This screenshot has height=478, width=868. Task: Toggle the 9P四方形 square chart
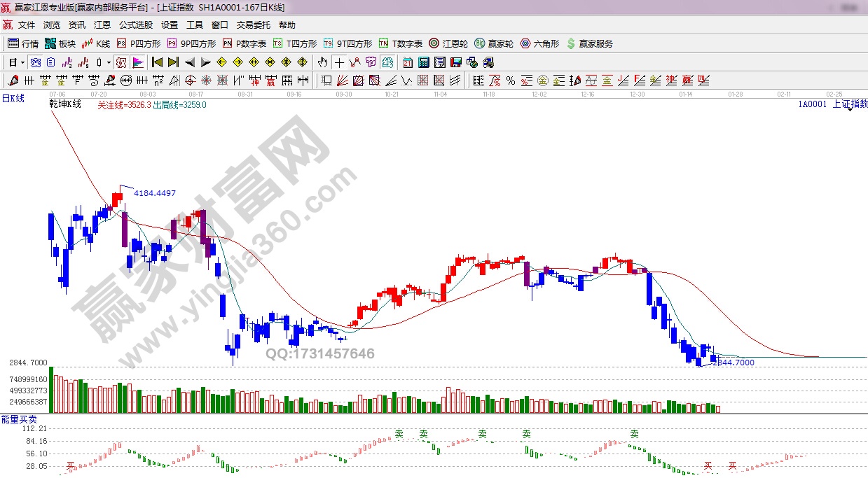click(191, 43)
